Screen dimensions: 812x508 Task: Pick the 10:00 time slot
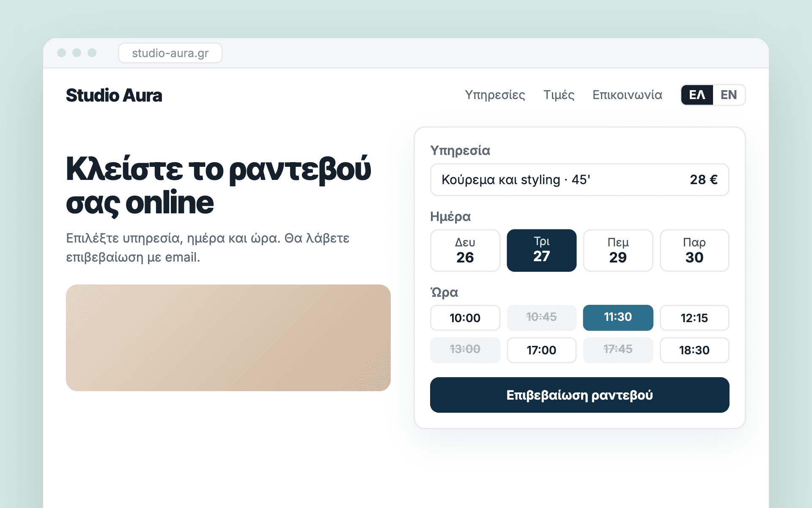point(465,317)
